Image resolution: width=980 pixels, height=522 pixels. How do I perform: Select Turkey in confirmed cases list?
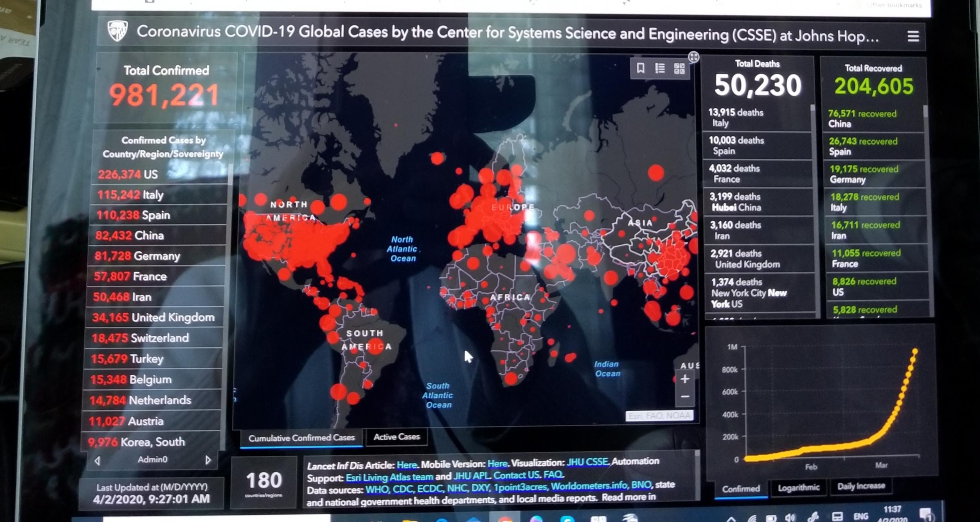(153, 359)
